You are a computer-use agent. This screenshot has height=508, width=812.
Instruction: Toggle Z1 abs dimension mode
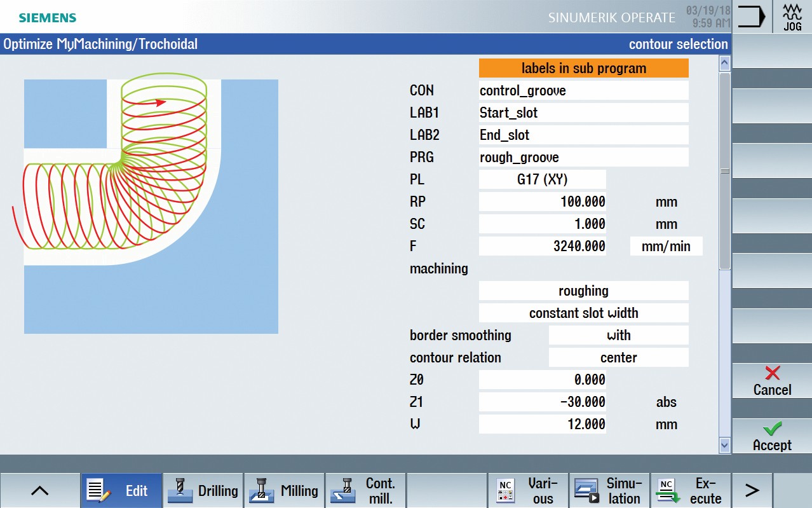coord(666,402)
